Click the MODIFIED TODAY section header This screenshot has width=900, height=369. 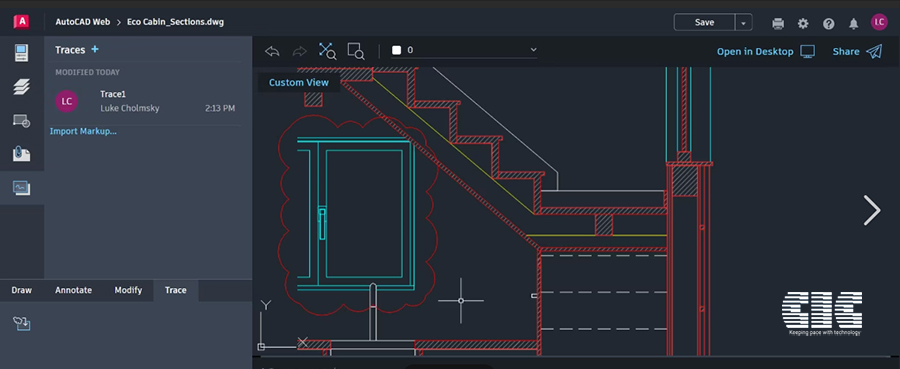[x=87, y=72]
